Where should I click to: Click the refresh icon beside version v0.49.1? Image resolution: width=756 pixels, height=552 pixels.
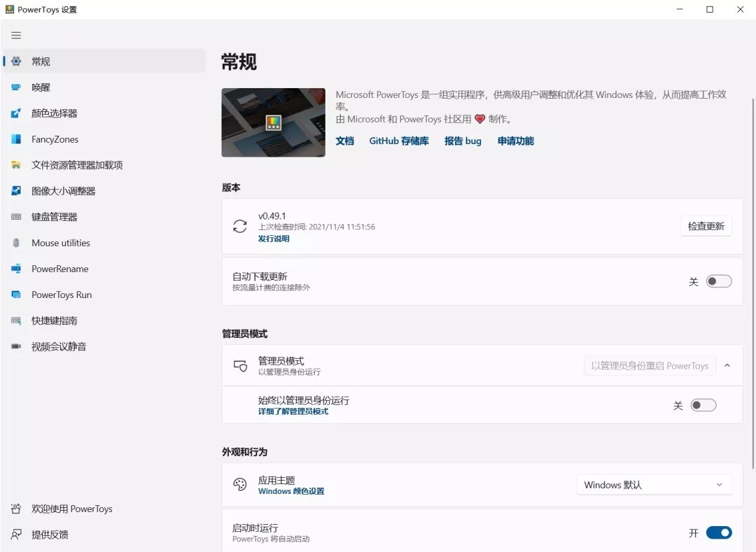(x=240, y=226)
